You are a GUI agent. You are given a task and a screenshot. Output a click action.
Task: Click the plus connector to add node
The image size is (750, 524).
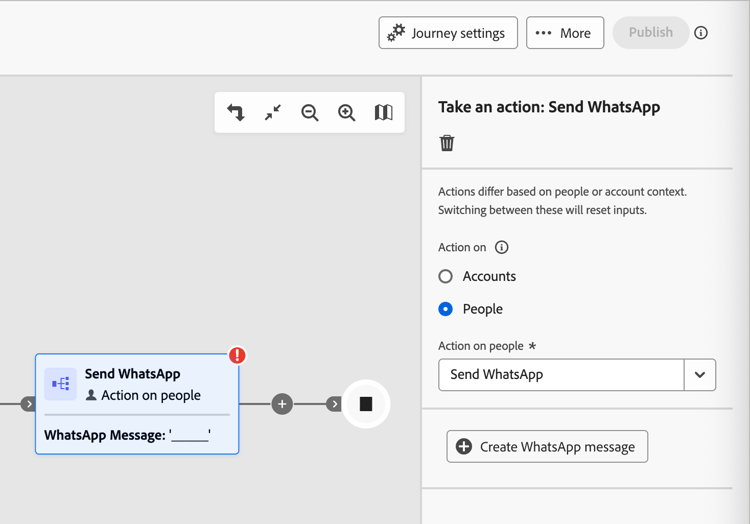[282, 404]
